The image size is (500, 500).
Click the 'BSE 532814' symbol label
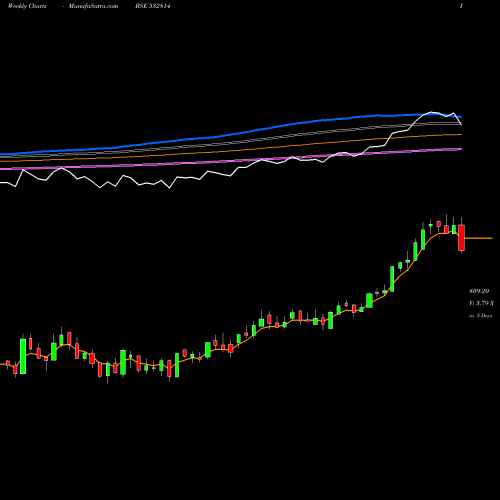click(x=153, y=6)
